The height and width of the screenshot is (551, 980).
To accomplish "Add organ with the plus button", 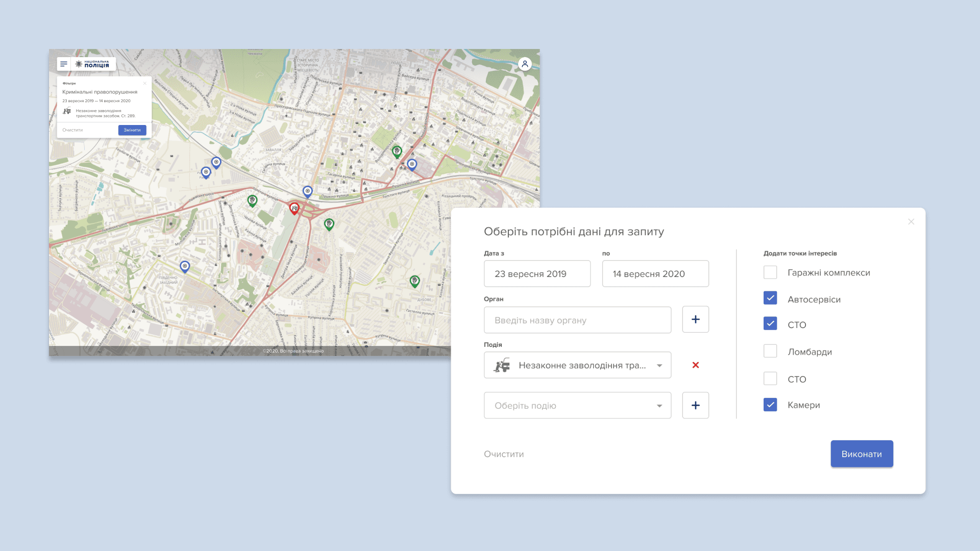I will (x=695, y=319).
